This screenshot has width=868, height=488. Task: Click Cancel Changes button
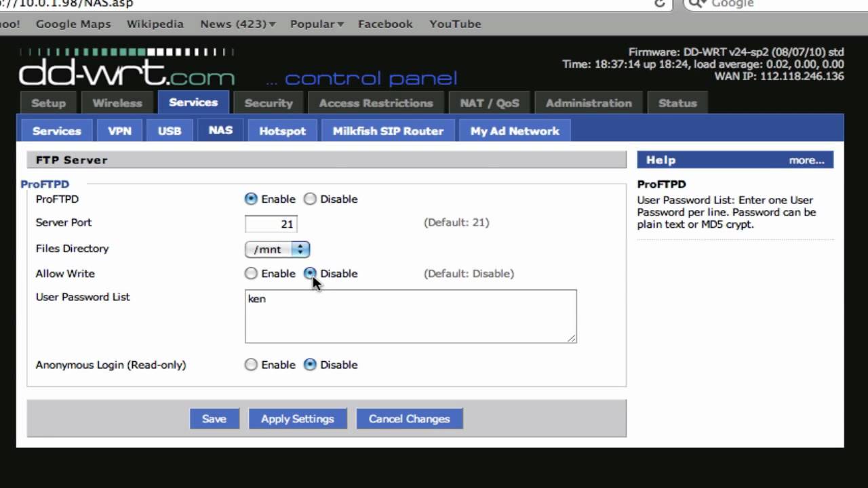[410, 419]
